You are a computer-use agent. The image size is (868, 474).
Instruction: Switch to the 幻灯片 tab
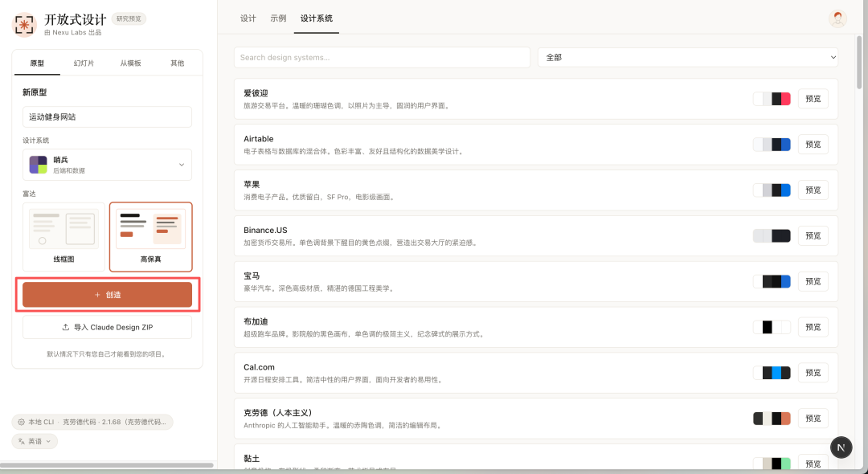[x=84, y=63]
